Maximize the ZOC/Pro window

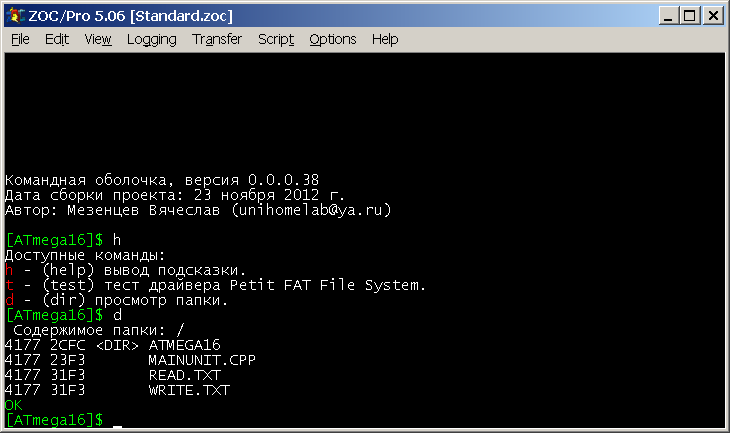pos(689,15)
